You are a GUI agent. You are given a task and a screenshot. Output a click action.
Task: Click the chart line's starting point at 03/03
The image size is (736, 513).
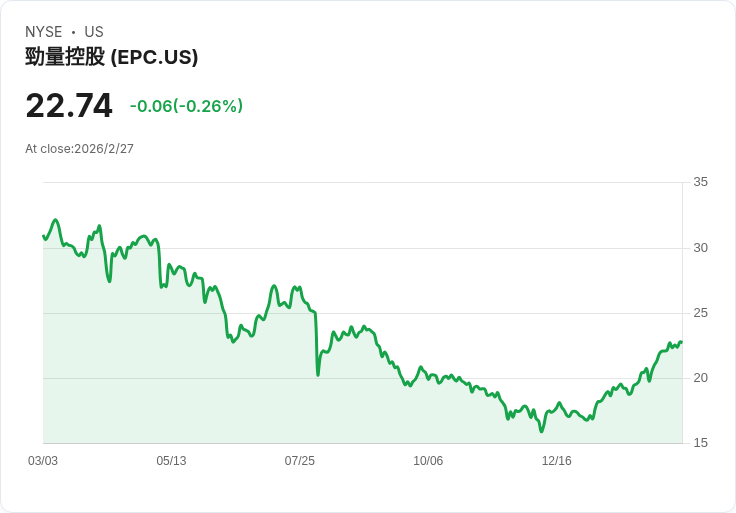point(43,236)
